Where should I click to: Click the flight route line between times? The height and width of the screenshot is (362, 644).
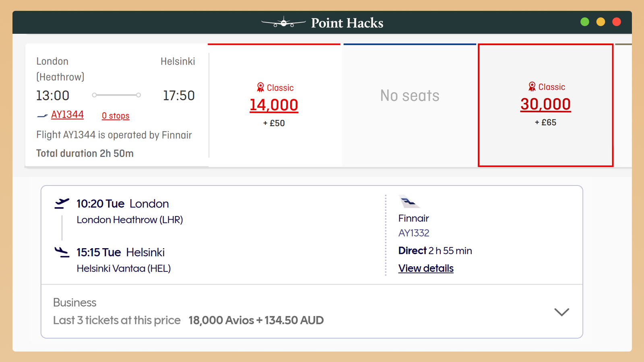(116, 95)
